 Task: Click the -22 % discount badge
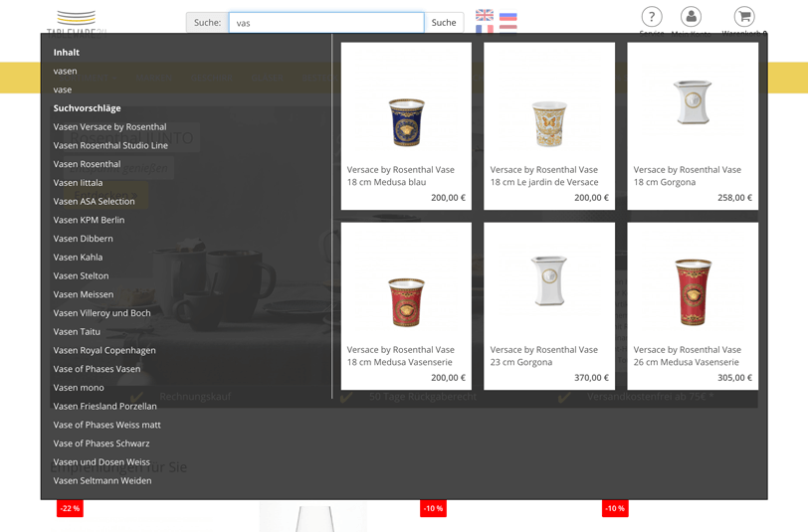point(70,508)
